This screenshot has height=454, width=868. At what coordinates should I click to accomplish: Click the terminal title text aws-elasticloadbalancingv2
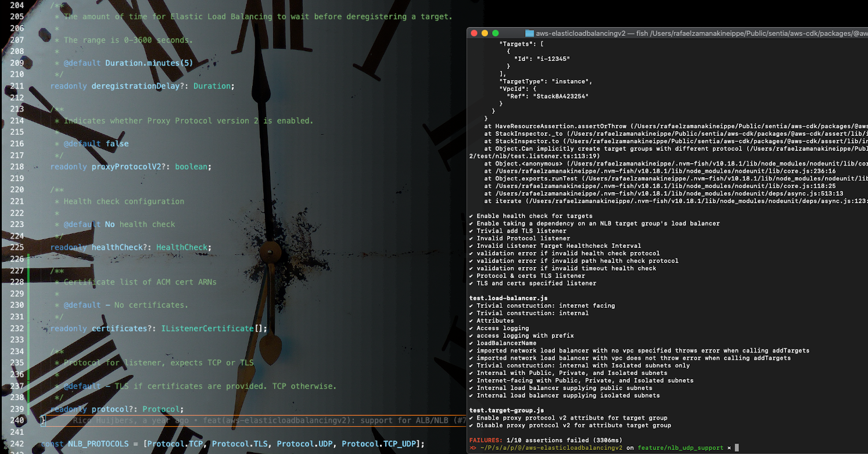581,34
